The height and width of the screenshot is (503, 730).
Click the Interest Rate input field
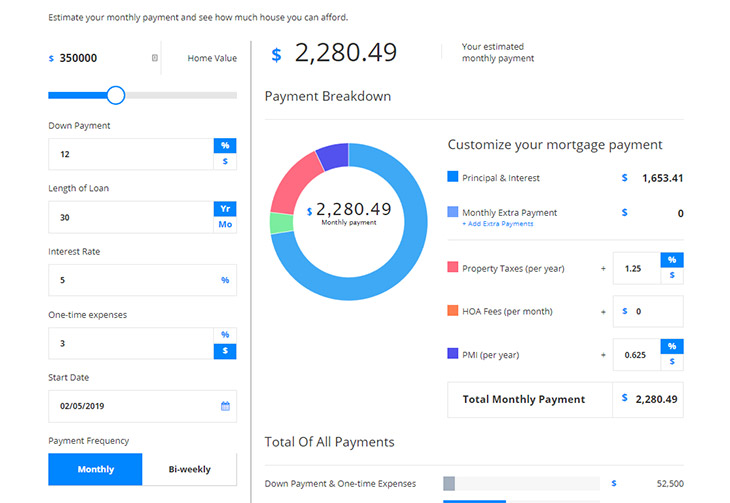(130, 280)
